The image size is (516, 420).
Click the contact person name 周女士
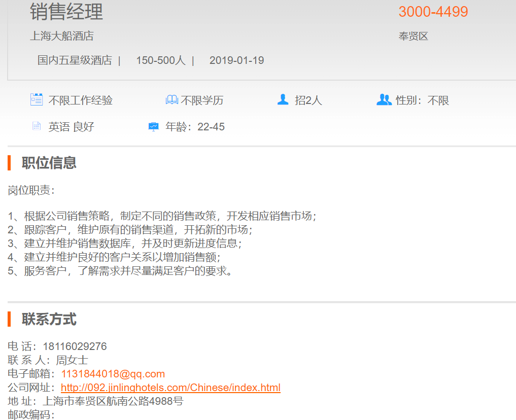[72, 360]
